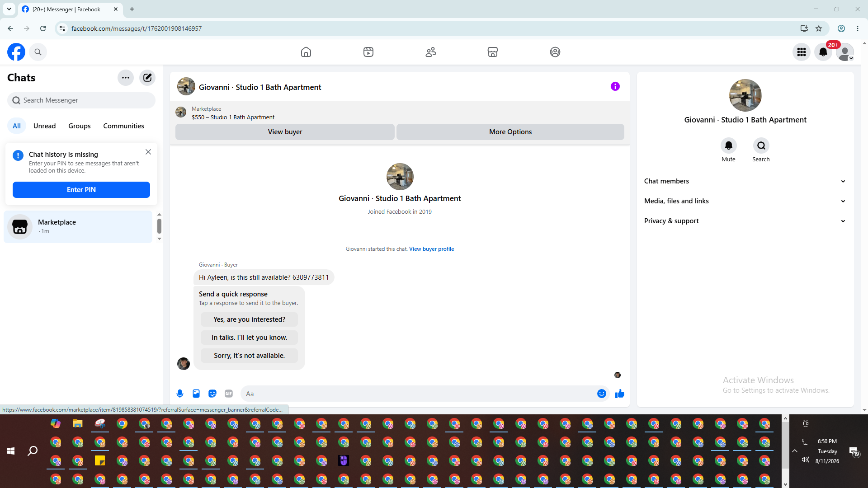Image resolution: width=868 pixels, height=488 pixels.
Task: Open the GIF picker icon
Action: click(x=229, y=394)
